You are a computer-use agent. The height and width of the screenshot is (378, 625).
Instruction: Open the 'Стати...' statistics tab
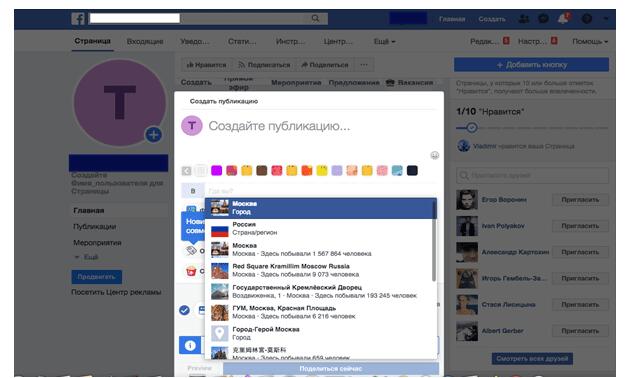242,41
